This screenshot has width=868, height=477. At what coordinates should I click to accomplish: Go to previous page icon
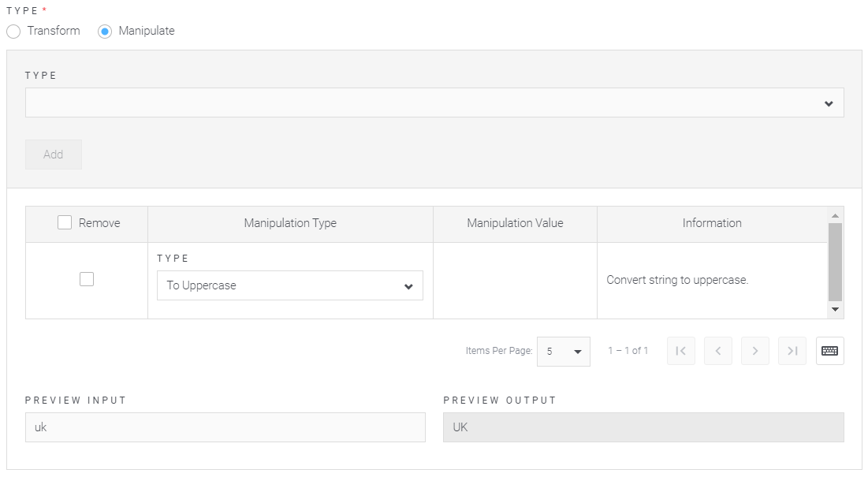pos(718,351)
